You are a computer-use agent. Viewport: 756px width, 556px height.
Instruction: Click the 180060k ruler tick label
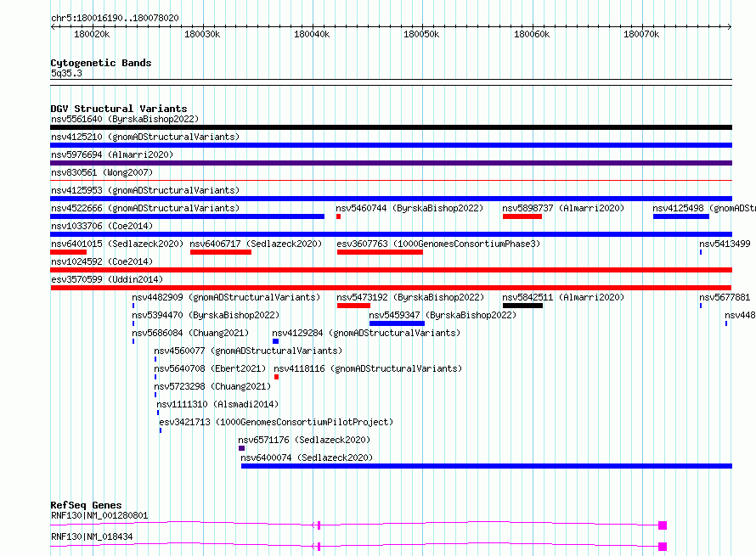tap(531, 34)
